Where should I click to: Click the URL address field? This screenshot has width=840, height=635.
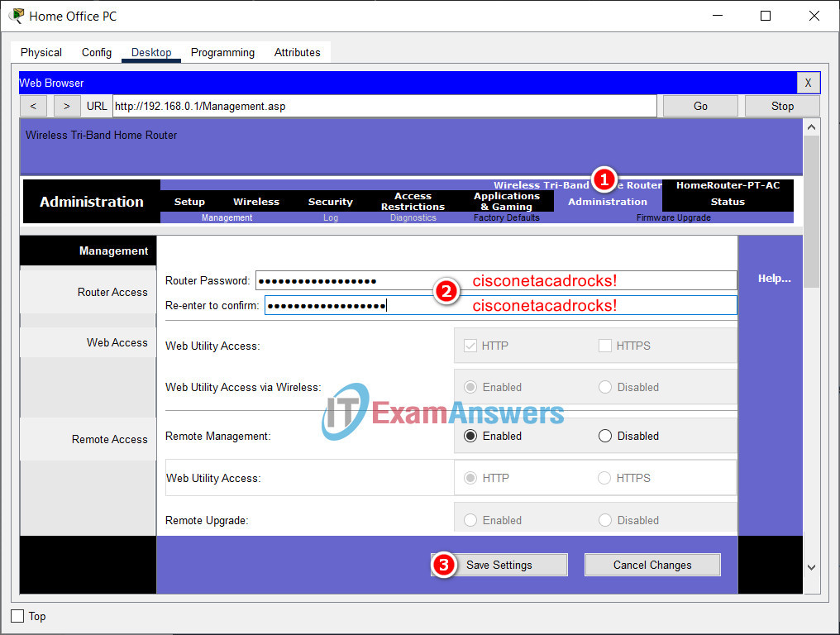point(384,106)
